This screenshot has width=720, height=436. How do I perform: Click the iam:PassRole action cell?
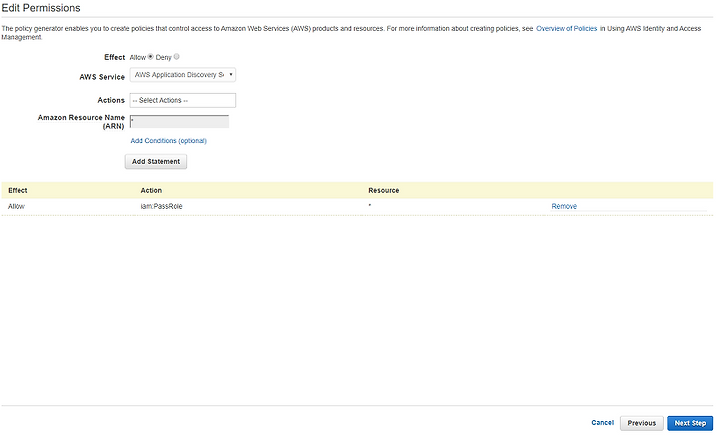pos(162,207)
